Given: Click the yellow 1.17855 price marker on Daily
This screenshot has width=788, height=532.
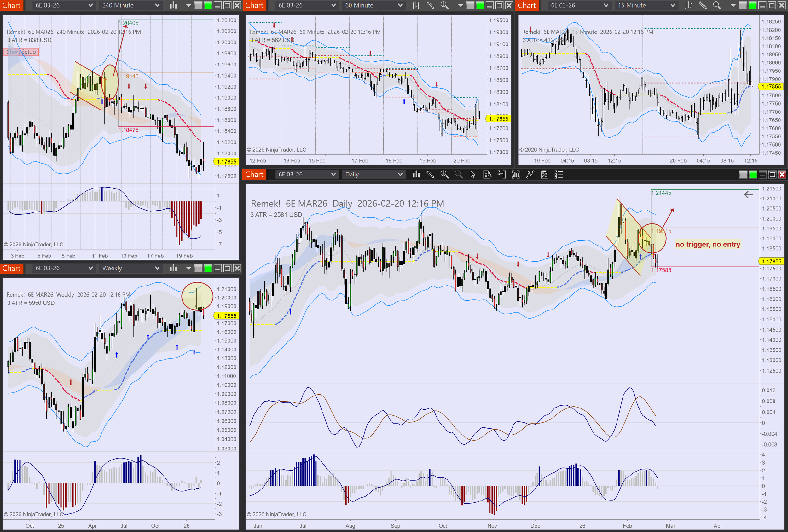Looking at the screenshot, I should click(x=771, y=261).
